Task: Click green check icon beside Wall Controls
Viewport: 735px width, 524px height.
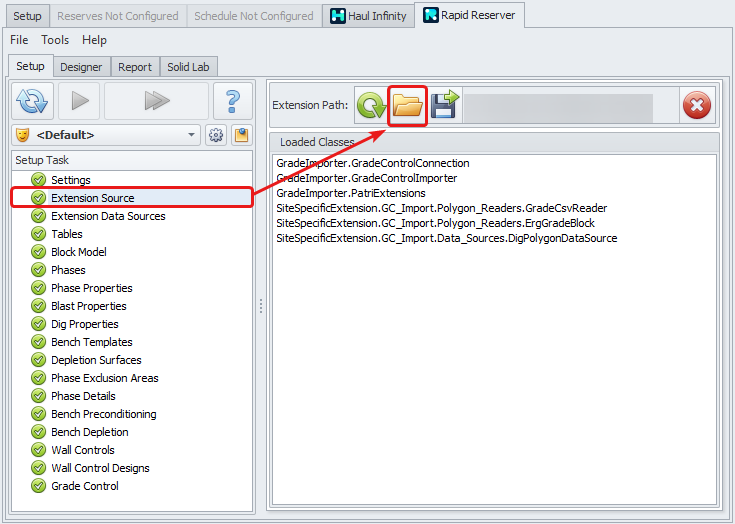Action: [38, 450]
